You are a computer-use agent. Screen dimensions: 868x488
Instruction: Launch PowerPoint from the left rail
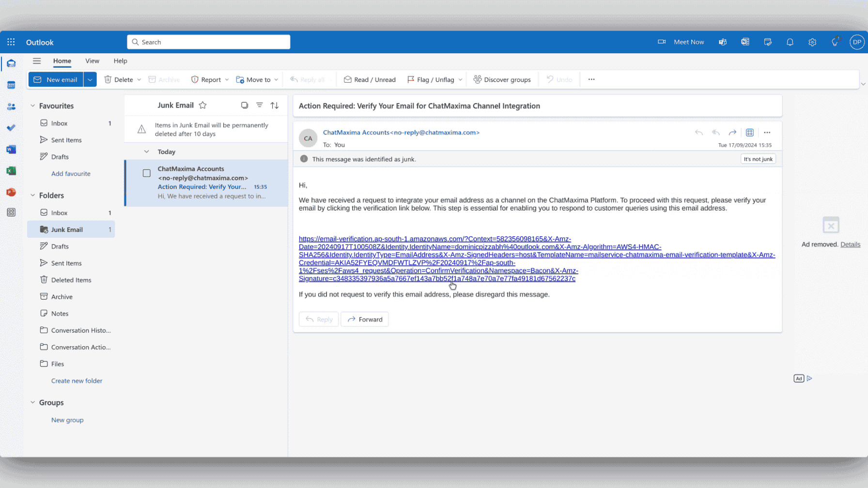click(11, 192)
